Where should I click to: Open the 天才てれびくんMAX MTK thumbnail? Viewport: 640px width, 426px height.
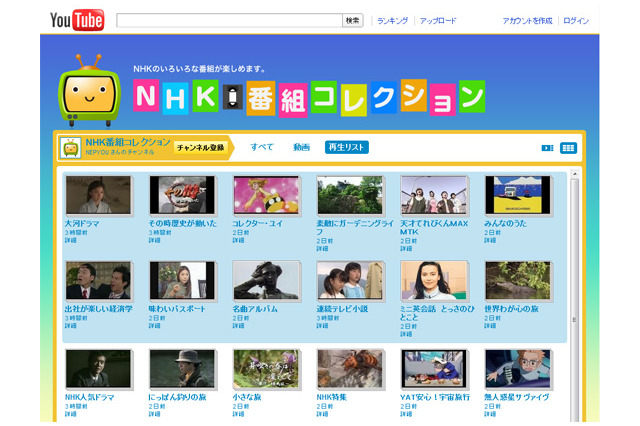coord(434,195)
